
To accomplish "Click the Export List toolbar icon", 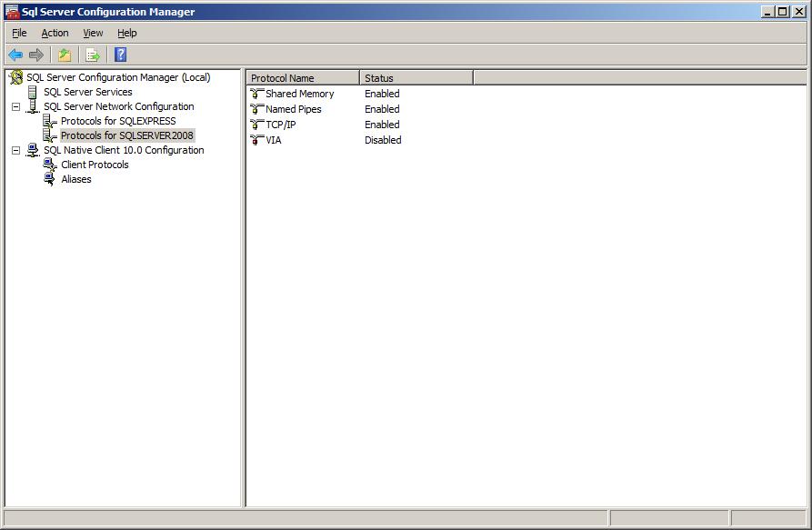I will click(x=93, y=55).
